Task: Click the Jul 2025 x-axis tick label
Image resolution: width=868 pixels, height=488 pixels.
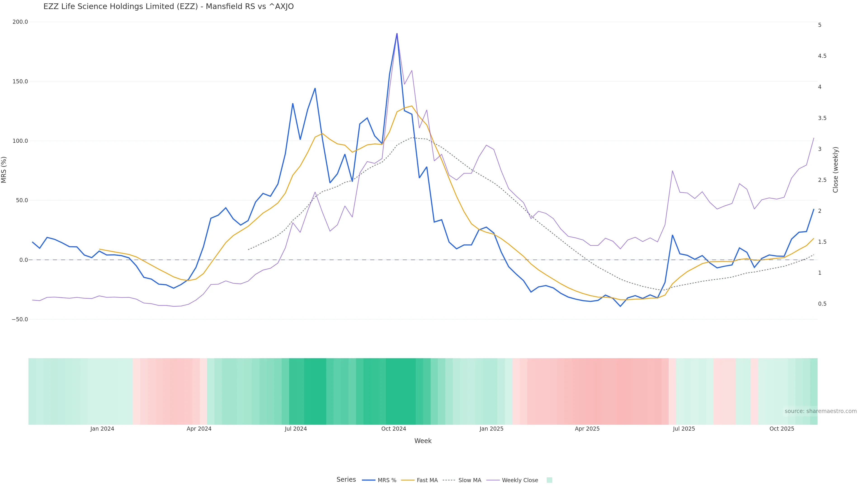Action: [684, 429]
